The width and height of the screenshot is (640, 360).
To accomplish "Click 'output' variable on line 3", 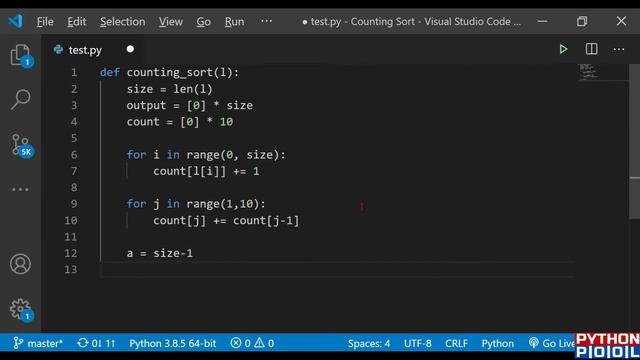I will point(146,105).
